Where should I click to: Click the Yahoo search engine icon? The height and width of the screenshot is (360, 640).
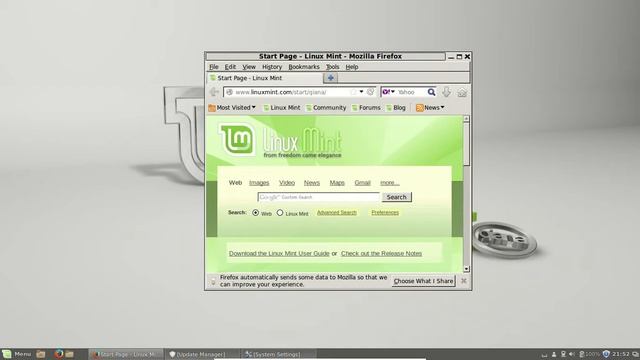(386, 92)
